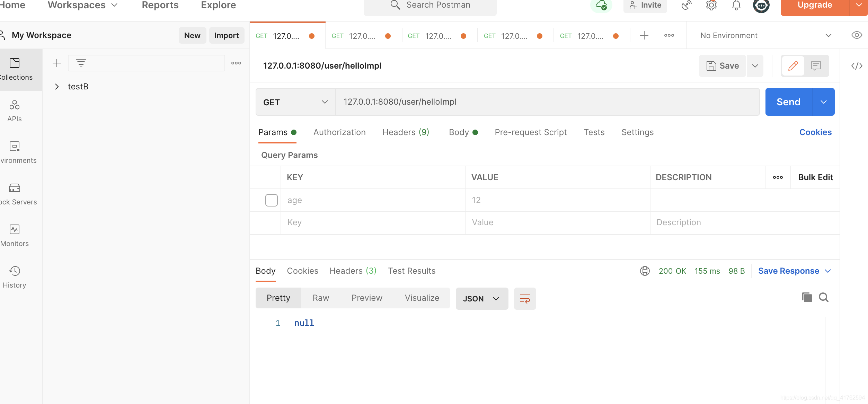The image size is (868, 404).
Task: Open the Cookies link
Action: tap(815, 132)
